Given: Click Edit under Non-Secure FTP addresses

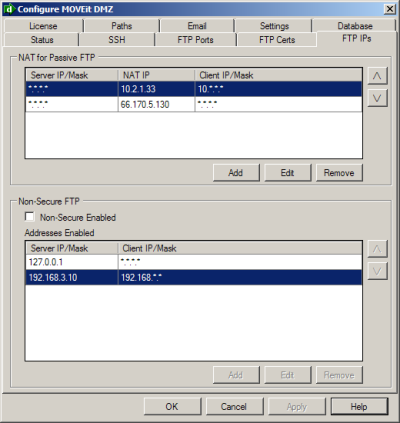Looking at the screenshot, I should tap(287, 375).
